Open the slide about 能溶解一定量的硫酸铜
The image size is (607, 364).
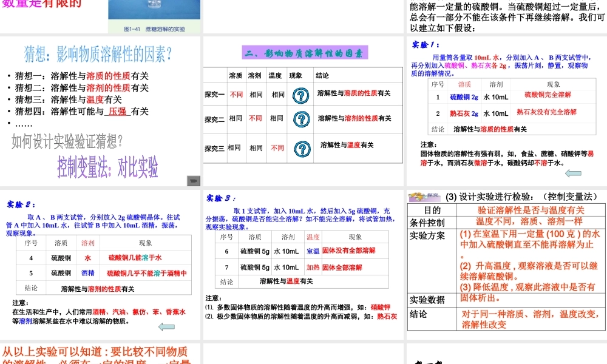(x=507, y=16)
